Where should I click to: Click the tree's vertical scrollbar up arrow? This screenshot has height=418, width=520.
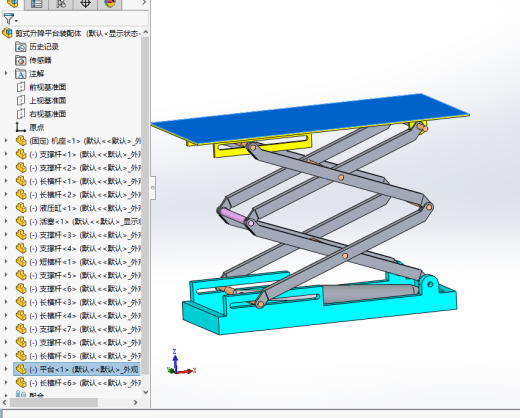tap(145, 32)
